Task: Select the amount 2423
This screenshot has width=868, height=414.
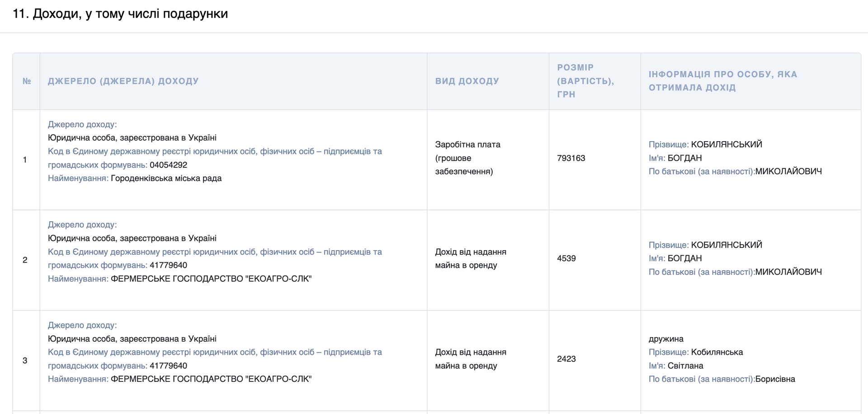Action: [566, 359]
